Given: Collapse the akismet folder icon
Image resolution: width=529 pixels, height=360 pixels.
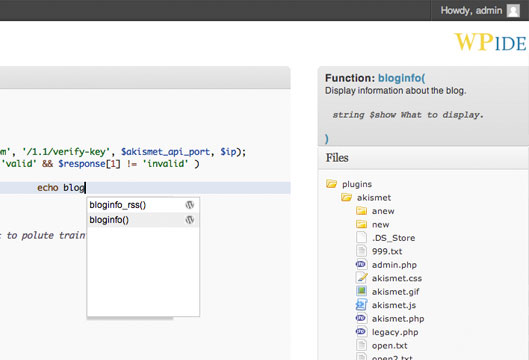Looking at the screenshot, I should [x=346, y=197].
